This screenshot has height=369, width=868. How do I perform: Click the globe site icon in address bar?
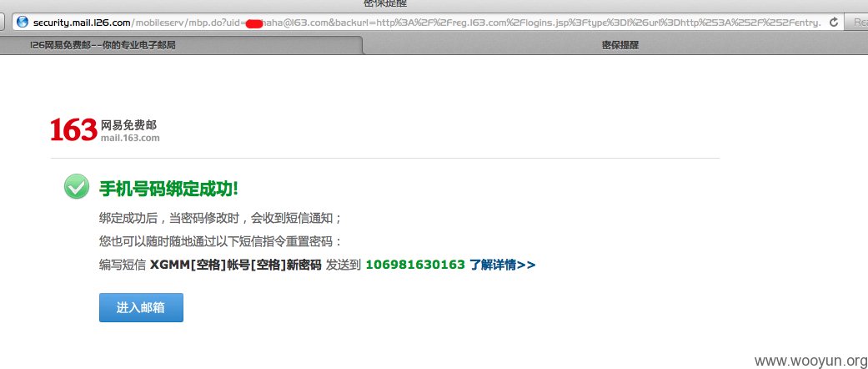[x=23, y=23]
